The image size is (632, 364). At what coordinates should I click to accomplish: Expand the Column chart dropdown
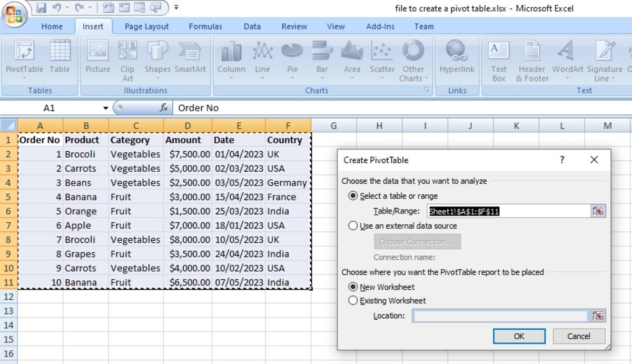coord(231,78)
